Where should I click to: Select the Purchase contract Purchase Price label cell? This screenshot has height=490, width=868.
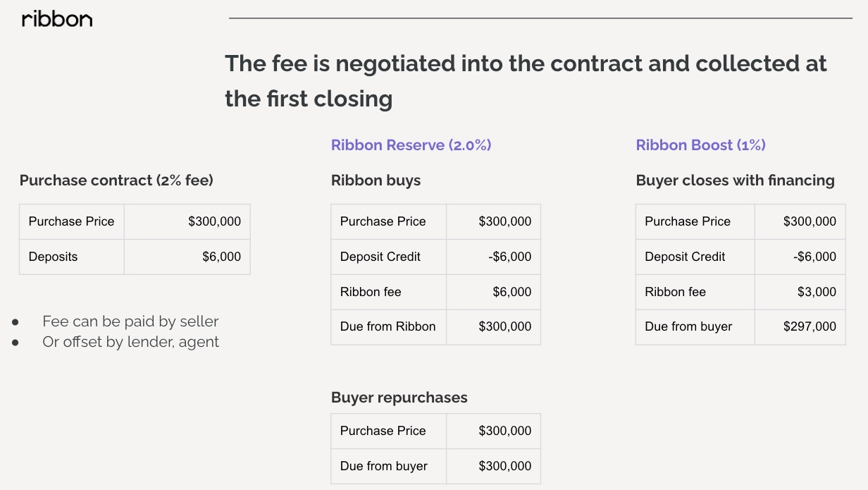pyautogui.click(x=72, y=221)
